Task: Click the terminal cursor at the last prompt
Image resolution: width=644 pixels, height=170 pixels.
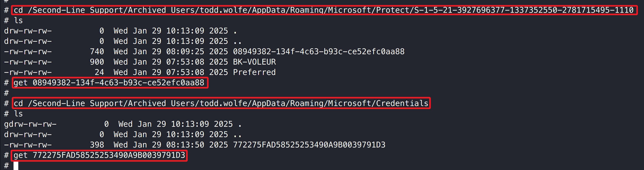Action: [x=16, y=166]
